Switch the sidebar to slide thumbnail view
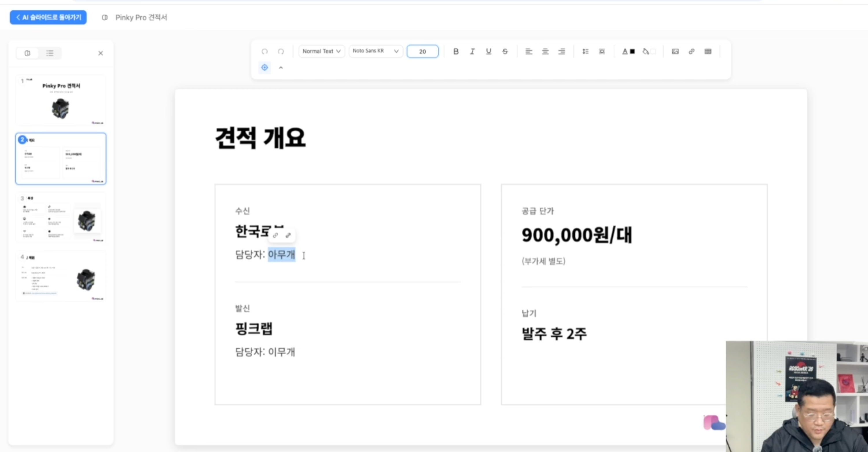This screenshot has height=452, width=868. pyautogui.click(x=27, y=53)
